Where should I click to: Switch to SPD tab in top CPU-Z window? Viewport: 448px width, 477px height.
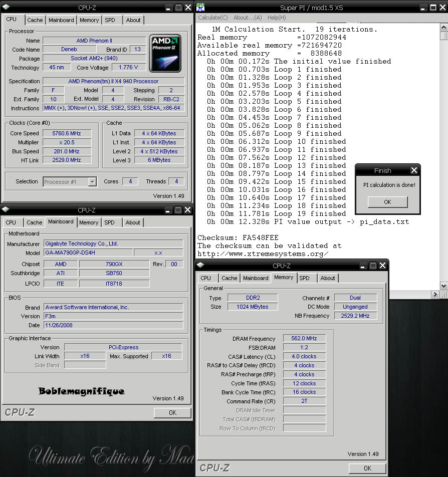pos(110,20)
